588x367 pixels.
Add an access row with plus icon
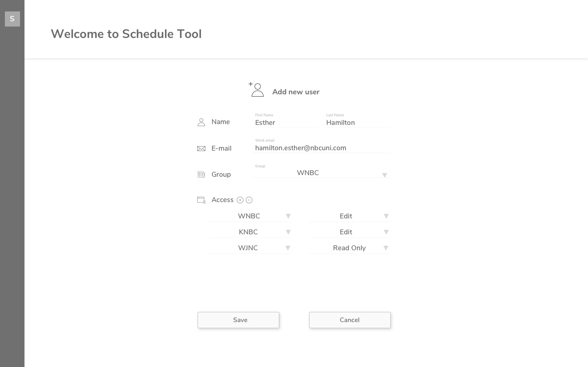point(240,200)
